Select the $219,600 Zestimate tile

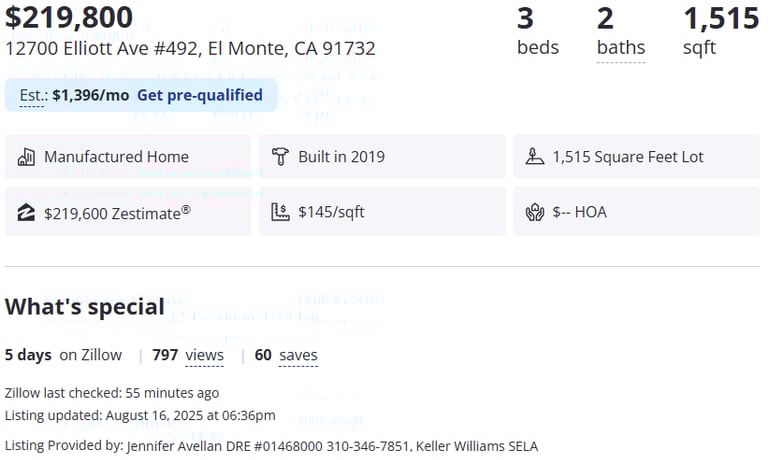pyautogui.click(x=128, y=212)
